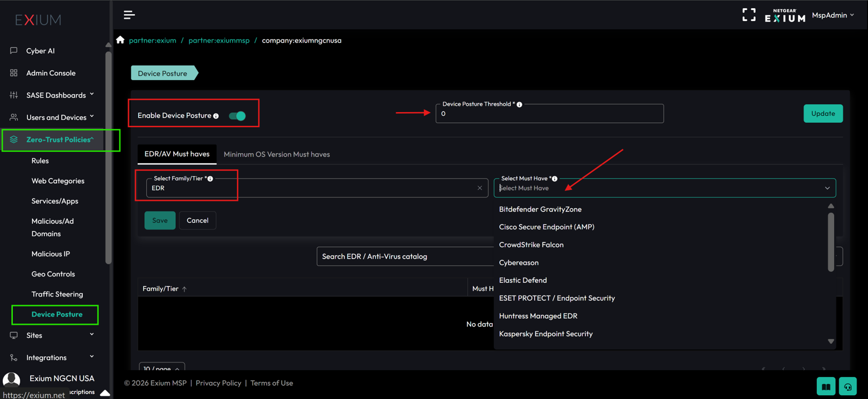Viewport: 868px width, 399px height.
Task: Click the Device Posture Threshold info icon
Action: (519, 104)
